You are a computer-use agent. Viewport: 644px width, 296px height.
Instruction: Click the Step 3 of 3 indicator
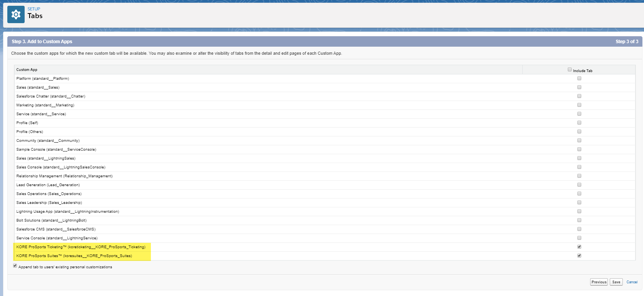point(627,42)
